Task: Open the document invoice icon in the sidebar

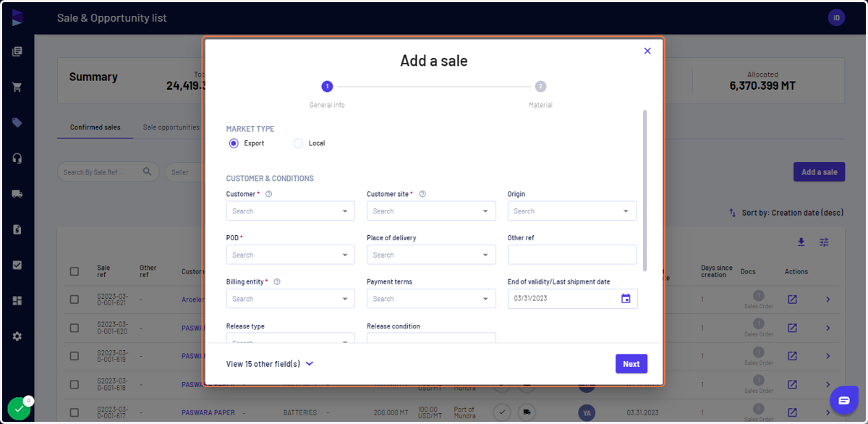Action: [17, 229]
